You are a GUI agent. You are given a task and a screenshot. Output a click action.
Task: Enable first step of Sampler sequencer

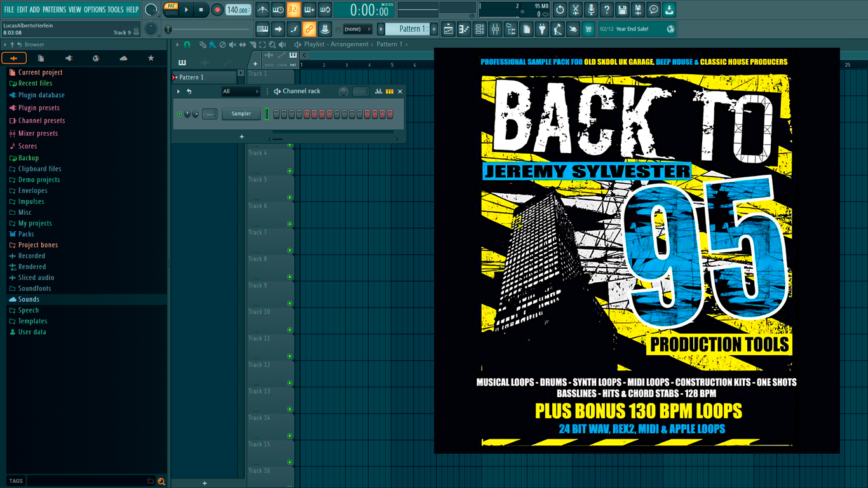(276, 114)
